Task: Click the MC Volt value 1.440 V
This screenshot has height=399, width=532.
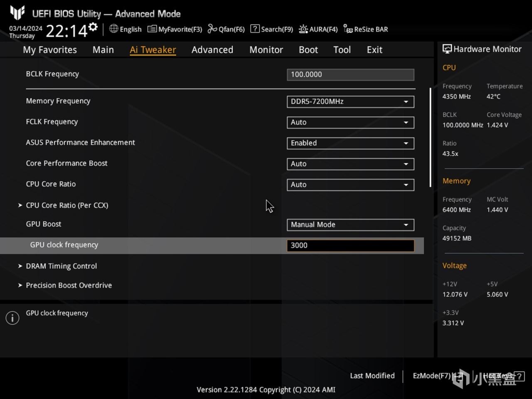Action: pyautogui.click(x=498, y=210)
